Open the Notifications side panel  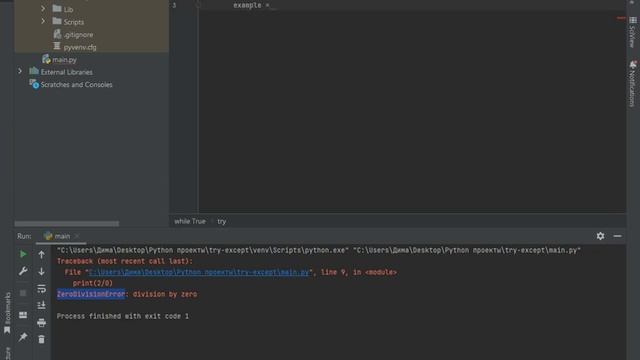click(x=632, y=84)
